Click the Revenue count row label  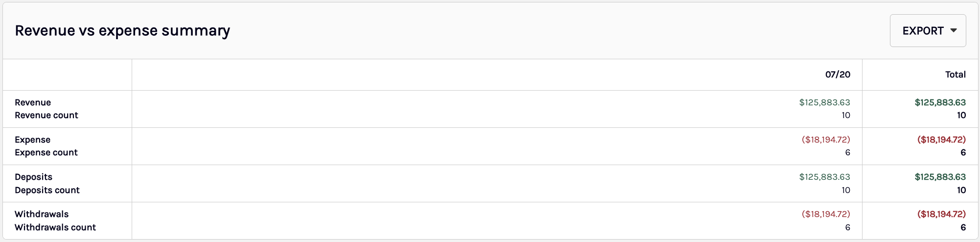[x=47, y=115]
